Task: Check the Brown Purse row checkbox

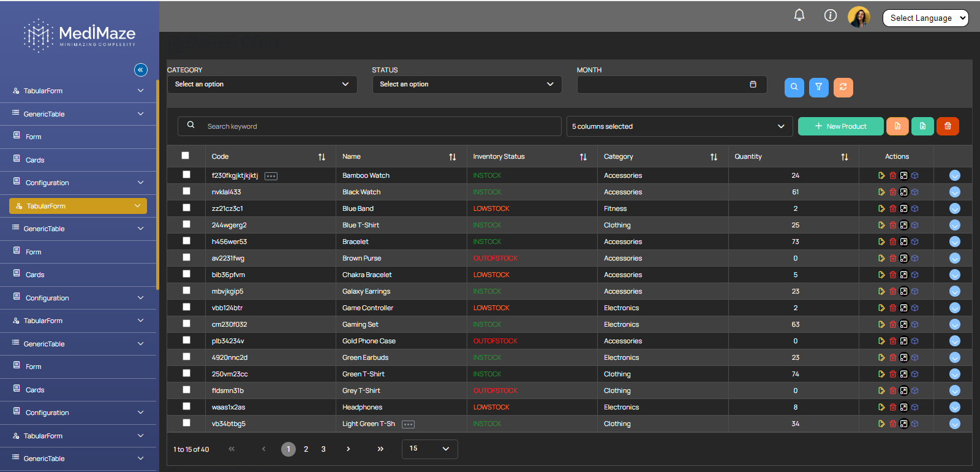Action: [186, 257]
